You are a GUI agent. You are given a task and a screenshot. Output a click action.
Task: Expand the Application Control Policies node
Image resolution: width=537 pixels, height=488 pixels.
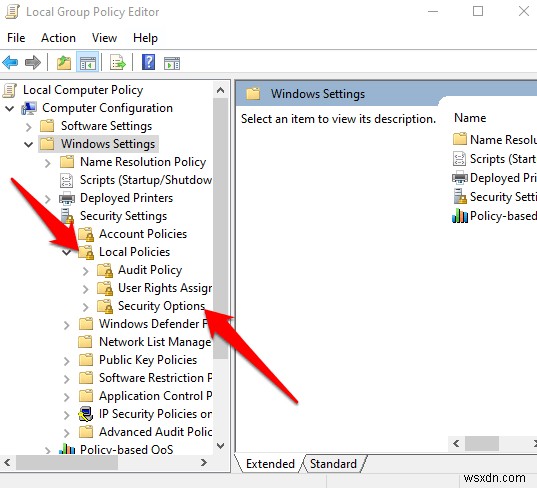point(67,397)
